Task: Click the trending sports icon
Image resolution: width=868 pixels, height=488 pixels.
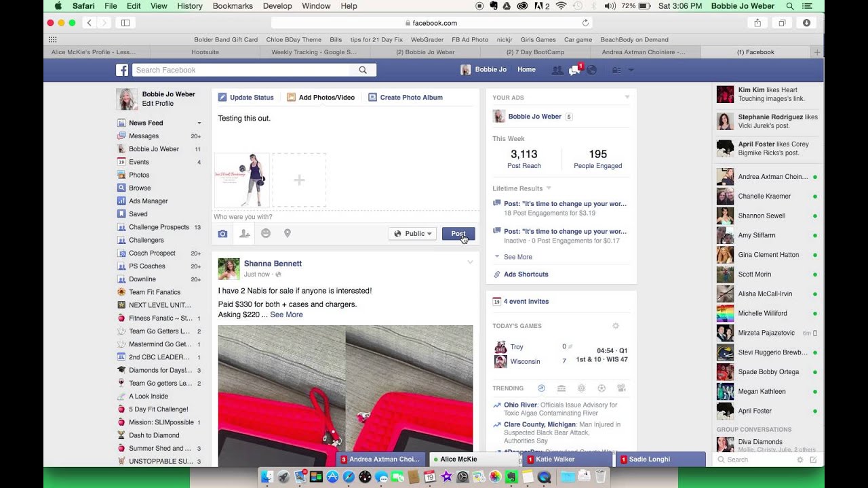Action: click(x=601, y=388)
